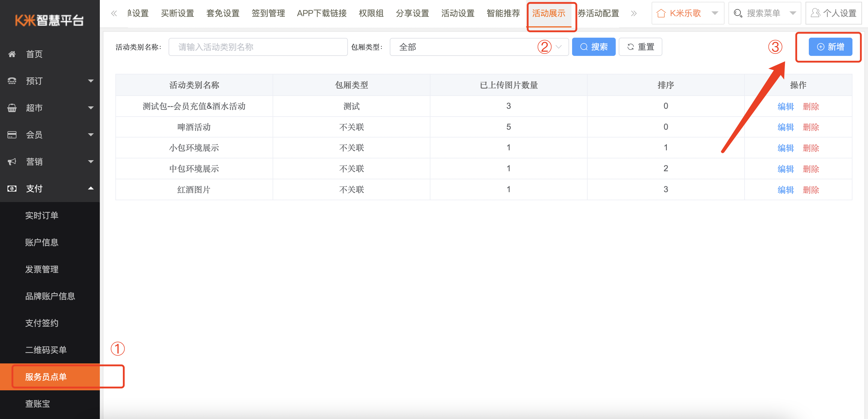Edit the 测试包--会员充值&酒水活动 row

pos(786,106)
